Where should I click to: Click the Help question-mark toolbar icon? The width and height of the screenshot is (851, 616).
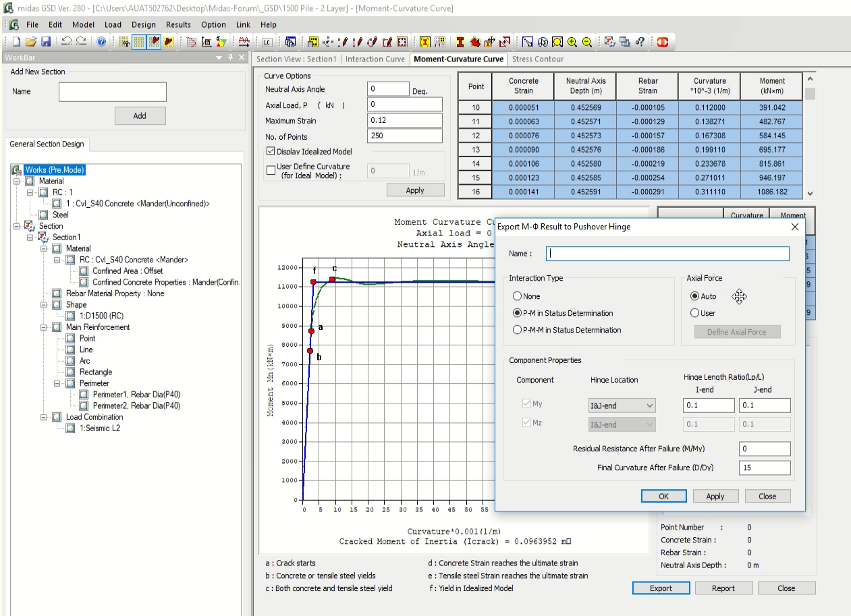tap(102, 42)
